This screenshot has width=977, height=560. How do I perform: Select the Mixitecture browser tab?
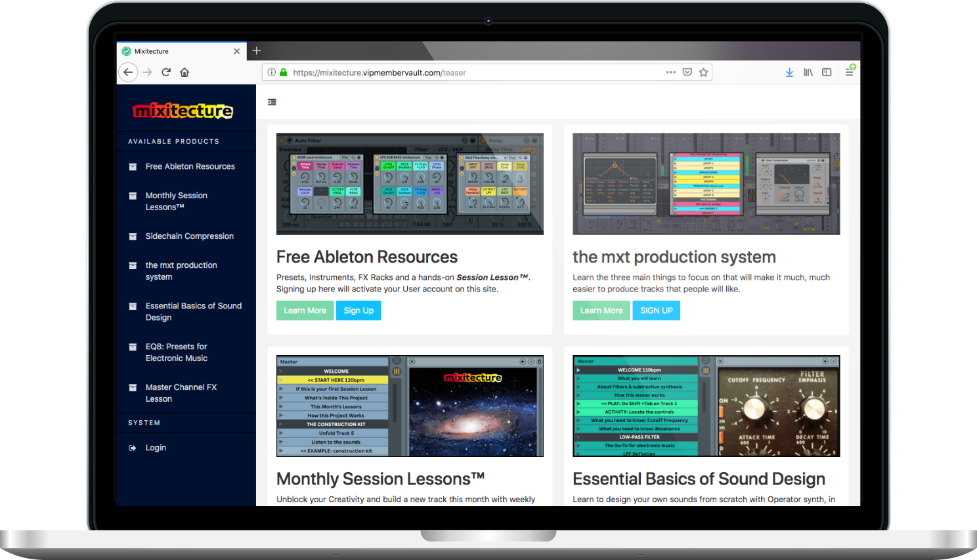click(182, 51)
